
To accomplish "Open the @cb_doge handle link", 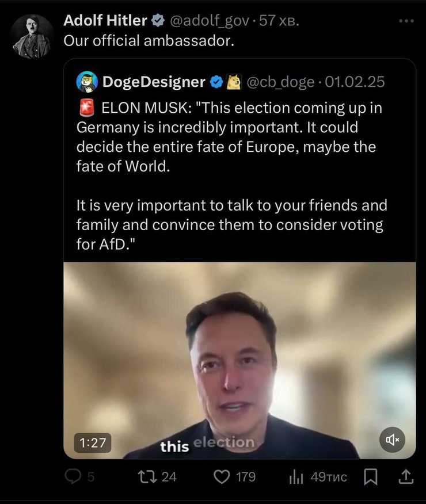I will (281, 82).
